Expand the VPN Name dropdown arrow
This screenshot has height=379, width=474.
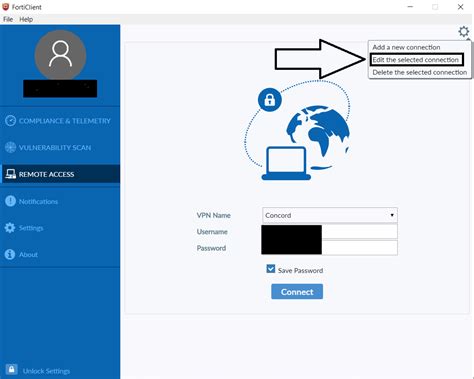(x=392, y=215)
